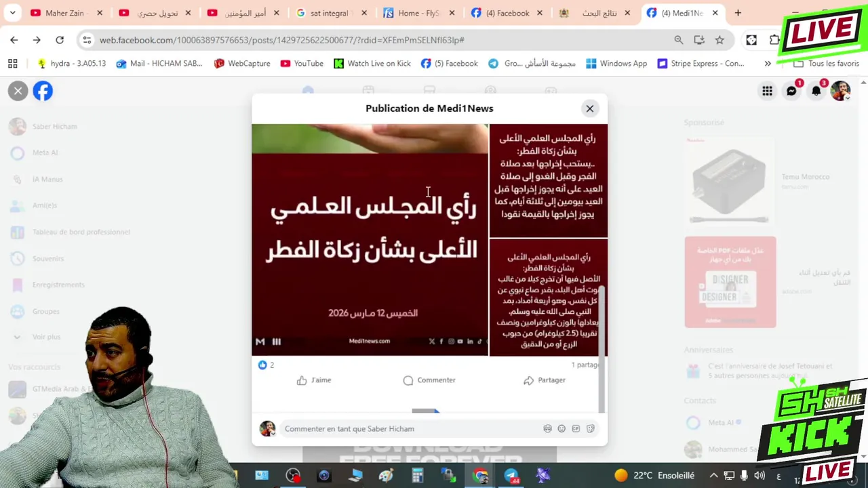Bookmark this page with the star icon
The width and height of the screenshot is (868, 488).
719,40
